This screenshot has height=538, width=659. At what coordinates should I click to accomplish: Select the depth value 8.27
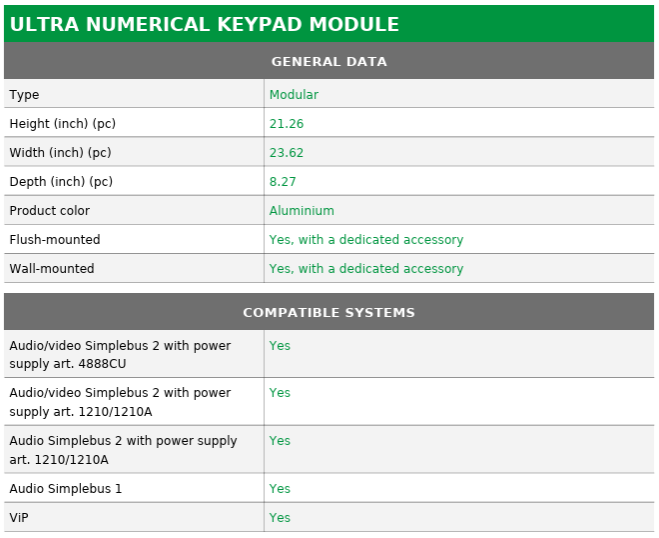click(x=282, y=182)
